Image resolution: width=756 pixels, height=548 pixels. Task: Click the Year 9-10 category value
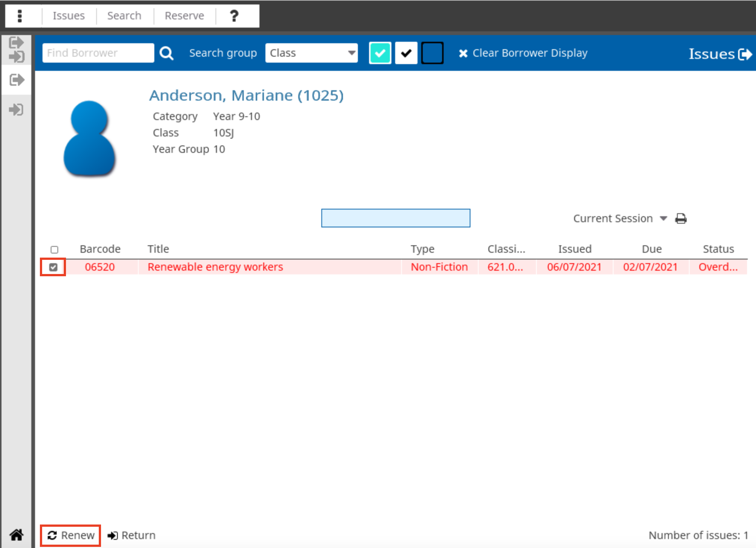(236, 116)
